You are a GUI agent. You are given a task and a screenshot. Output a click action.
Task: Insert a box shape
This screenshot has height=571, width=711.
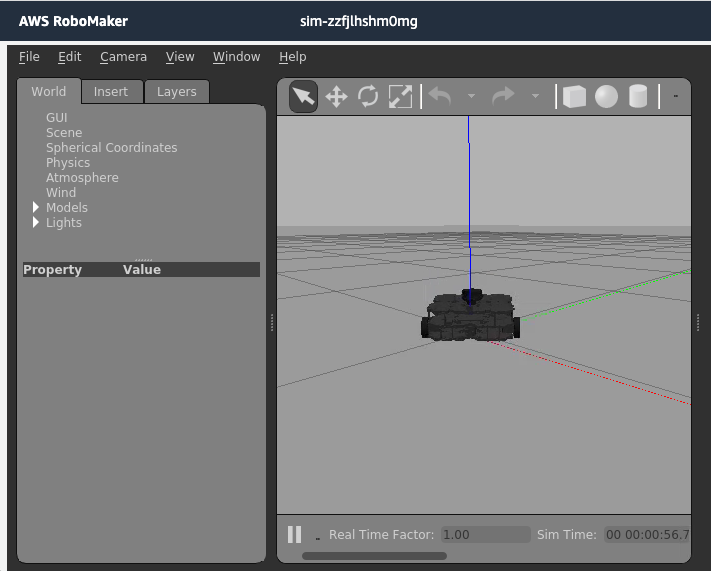pyautogui.click(x=574, y=97)
